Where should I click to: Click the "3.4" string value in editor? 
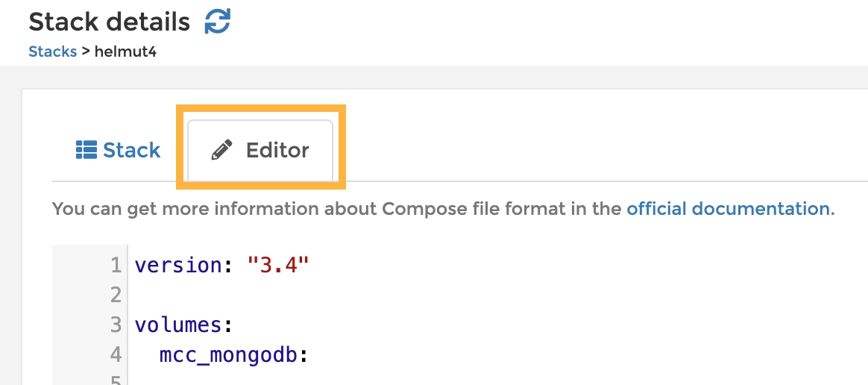(x=277, y=265)
